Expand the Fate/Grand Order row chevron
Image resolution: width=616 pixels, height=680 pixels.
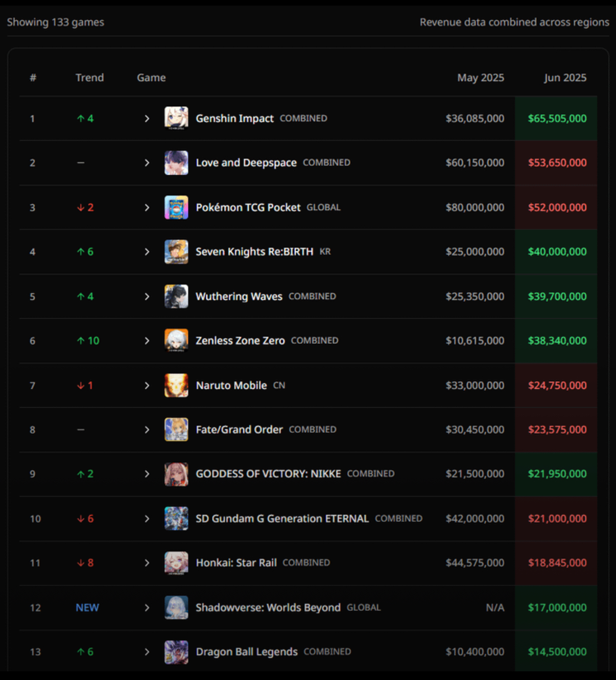pyautogui.click(x=147, y=430)
